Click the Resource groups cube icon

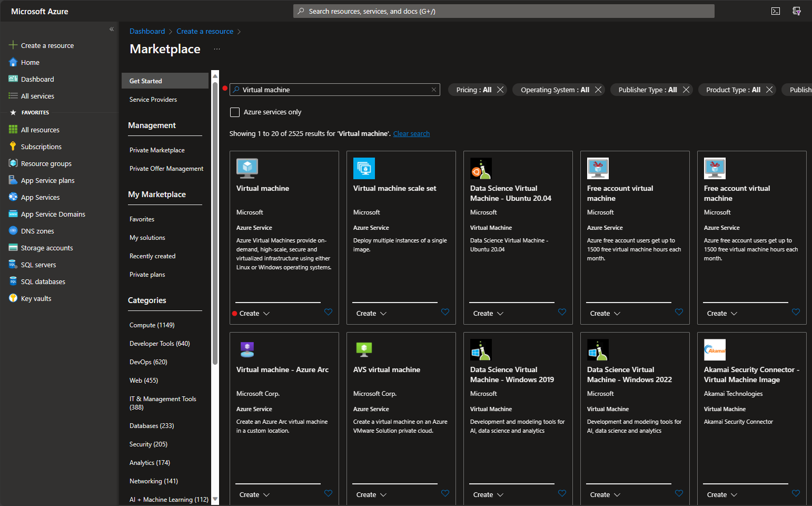(x=13, y=163)
